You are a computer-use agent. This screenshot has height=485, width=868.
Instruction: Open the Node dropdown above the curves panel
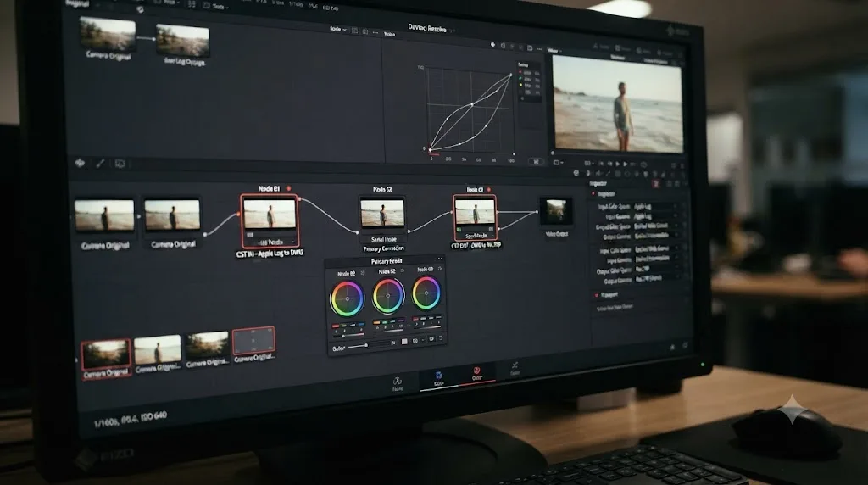(337, 29)
